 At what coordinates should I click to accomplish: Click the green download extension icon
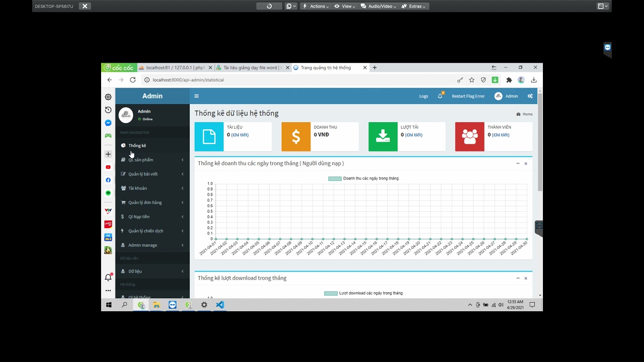tap(495, 80)
